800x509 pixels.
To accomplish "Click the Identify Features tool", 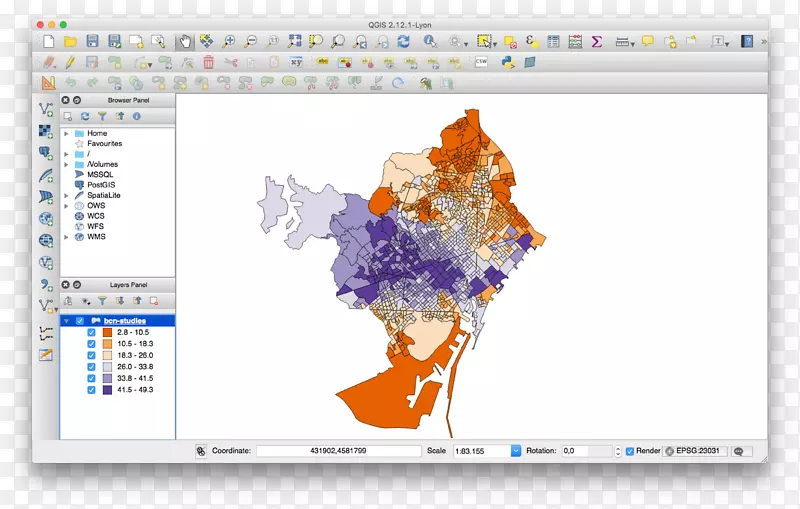I will 430,42.
